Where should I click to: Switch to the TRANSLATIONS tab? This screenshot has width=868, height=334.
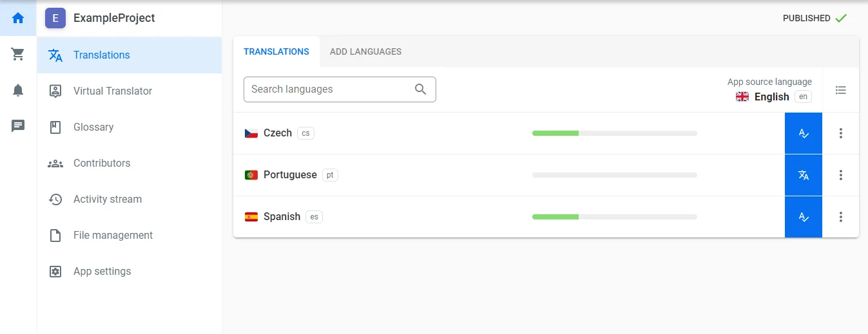click(276, 51)
